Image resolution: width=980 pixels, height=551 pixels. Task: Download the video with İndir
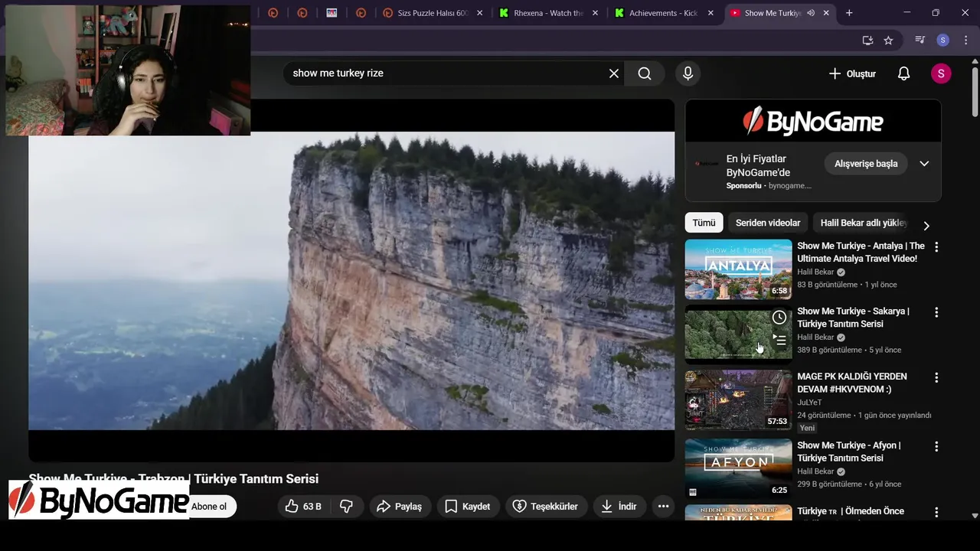tap(619, 507)
